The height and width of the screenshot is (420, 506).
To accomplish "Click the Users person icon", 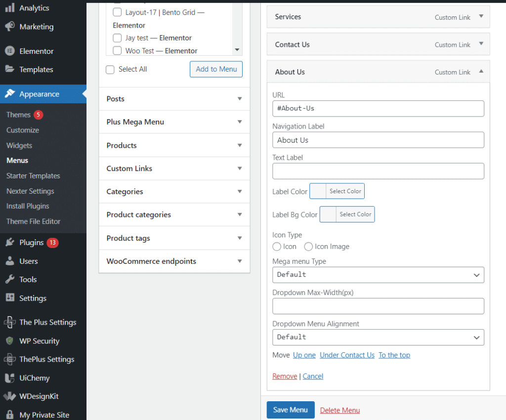I will point(10,260).
